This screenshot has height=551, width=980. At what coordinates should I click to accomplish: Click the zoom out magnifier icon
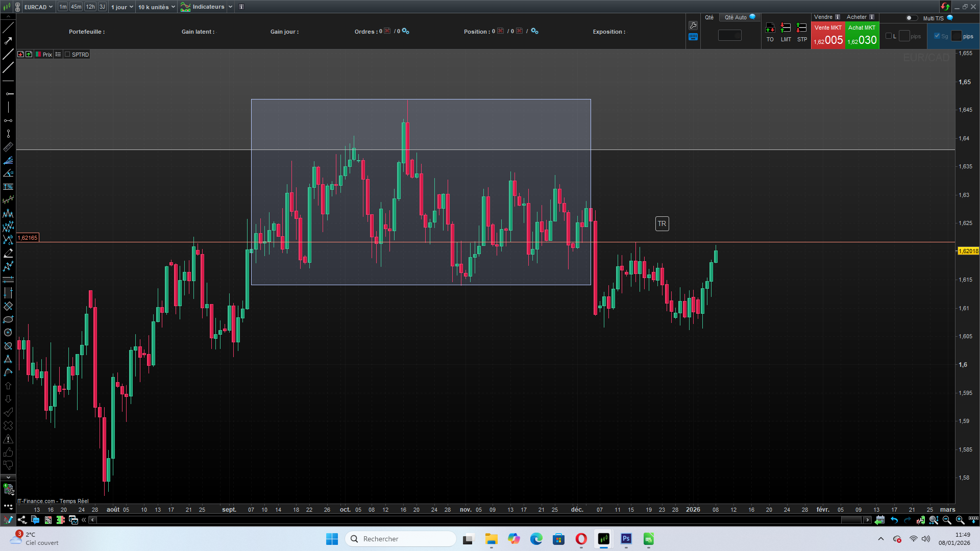[x=947, y=520]
